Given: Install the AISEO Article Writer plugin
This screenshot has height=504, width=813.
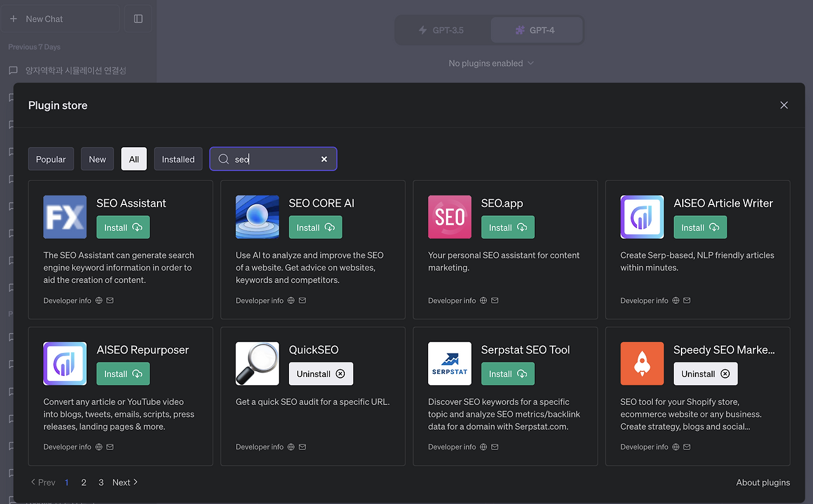Looking at the screenshot, I should (x=701, y=227).
